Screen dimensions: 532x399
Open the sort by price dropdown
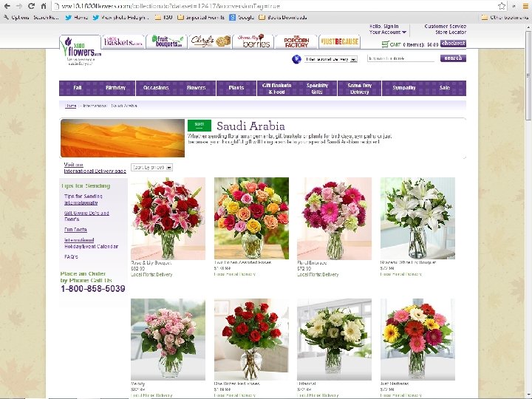[x=151, y=167]
